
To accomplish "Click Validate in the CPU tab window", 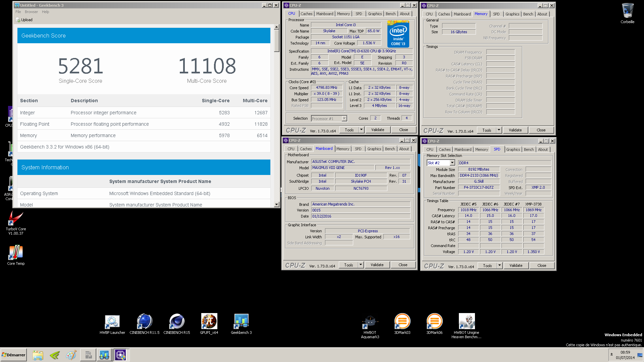I will 378,130.
